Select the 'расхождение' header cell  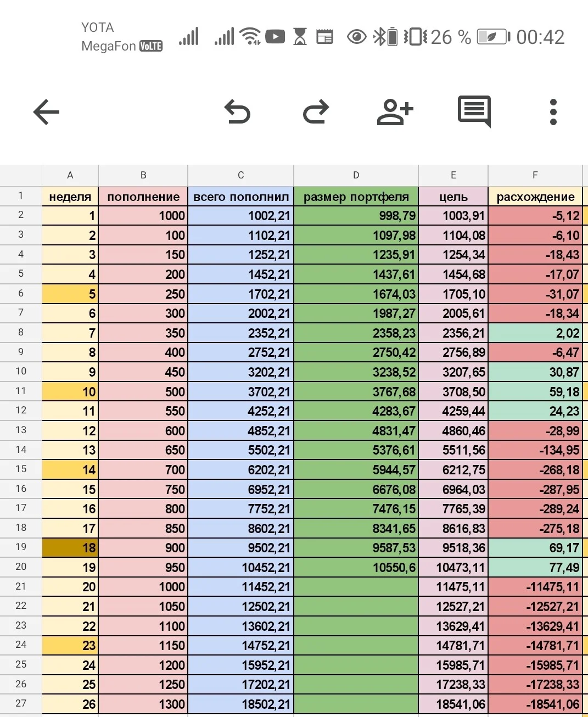pos(535,197)
